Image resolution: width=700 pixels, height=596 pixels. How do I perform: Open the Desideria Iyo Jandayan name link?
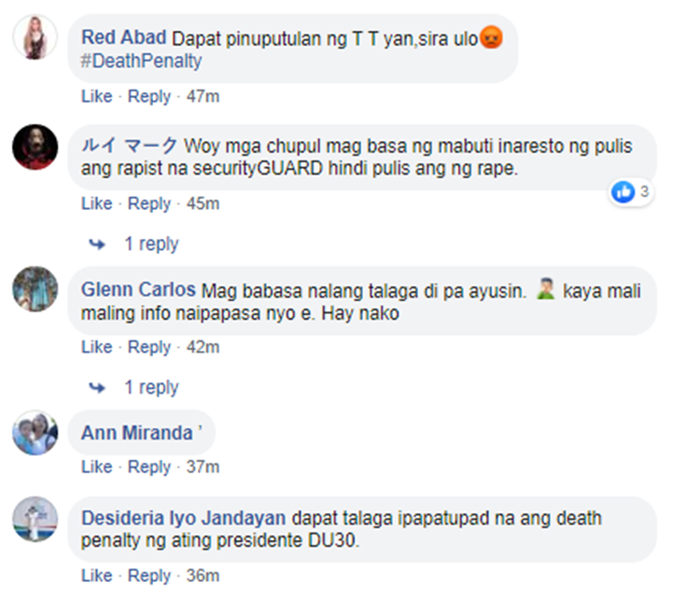coord(184,519)
